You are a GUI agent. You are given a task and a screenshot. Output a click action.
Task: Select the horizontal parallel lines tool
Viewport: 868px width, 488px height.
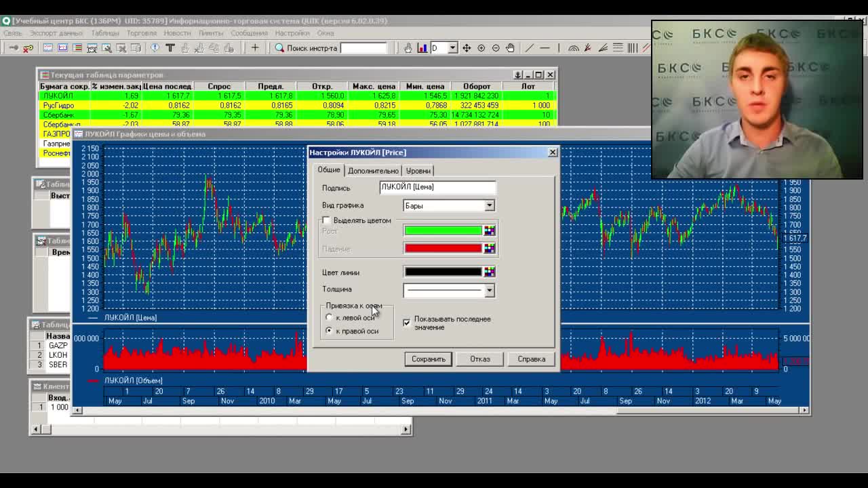pos(618,48)
